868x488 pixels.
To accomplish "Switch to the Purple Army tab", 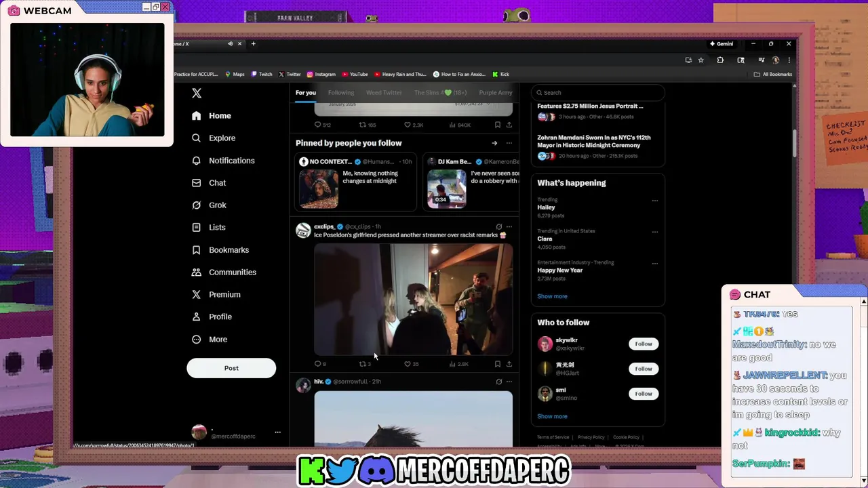I will pyautogui.click(x=496, y=93).
